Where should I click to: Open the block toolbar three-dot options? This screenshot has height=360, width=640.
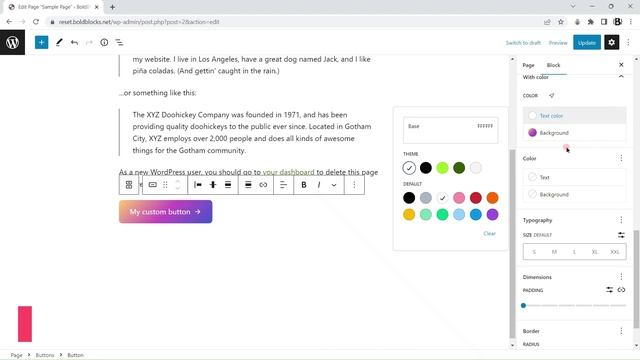(x=354, y=185)
